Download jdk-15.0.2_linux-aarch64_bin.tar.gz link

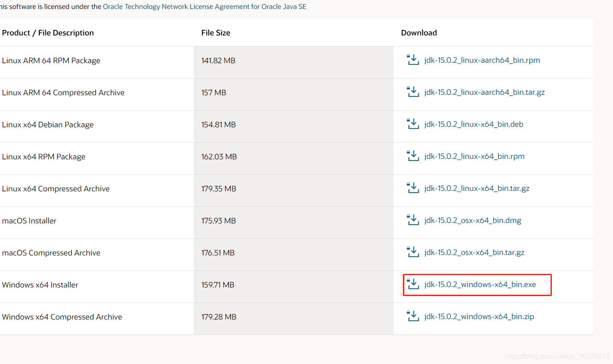tap(485, 92)
